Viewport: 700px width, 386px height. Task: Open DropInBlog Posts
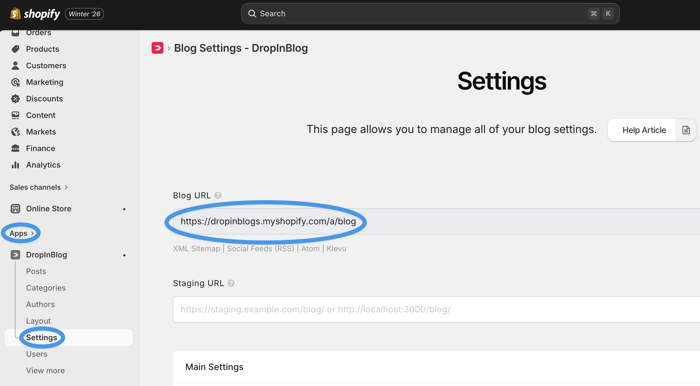click(x=36, y=271)
